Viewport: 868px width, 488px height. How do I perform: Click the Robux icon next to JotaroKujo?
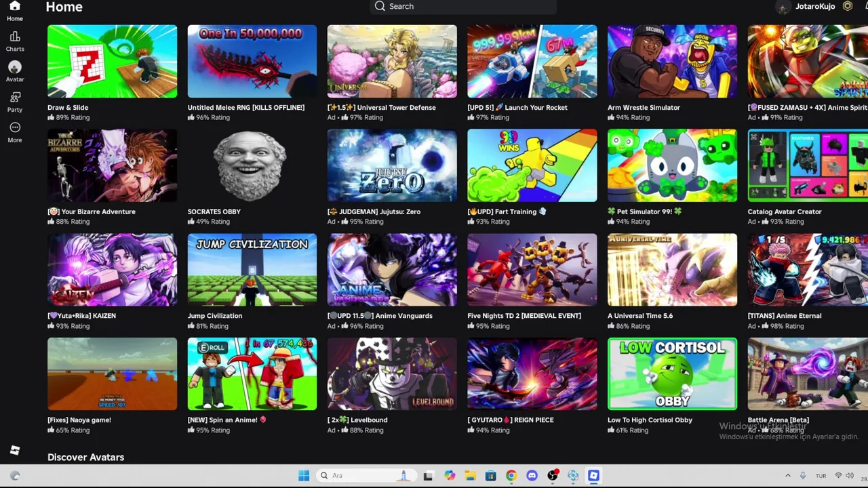[847, 6]
